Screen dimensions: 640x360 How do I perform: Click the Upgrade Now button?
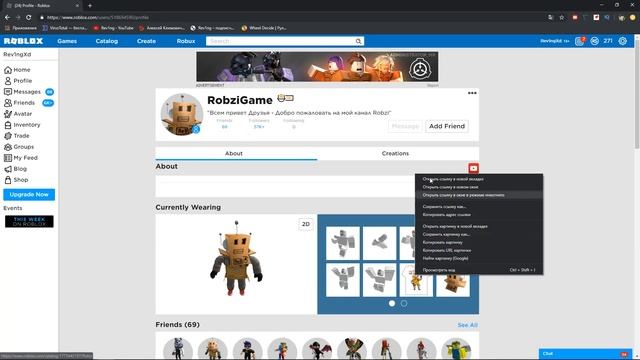[x=29, y=195]
